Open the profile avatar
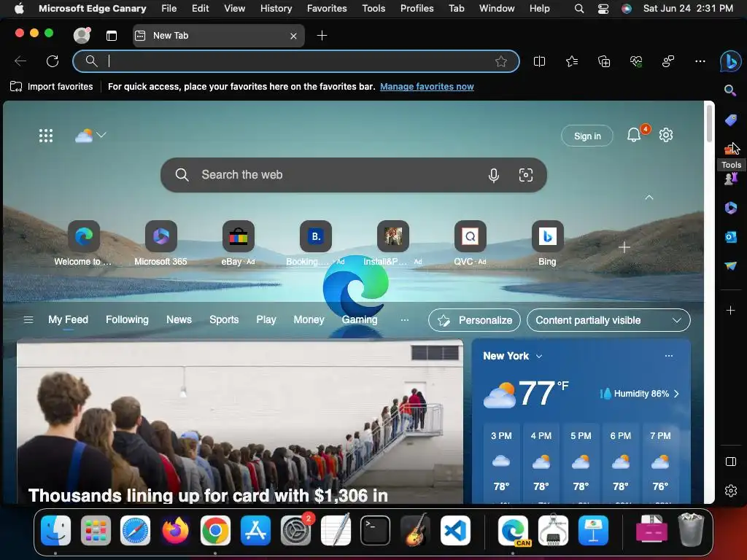Viewport: 747px width, 560px height. [82, 35]
